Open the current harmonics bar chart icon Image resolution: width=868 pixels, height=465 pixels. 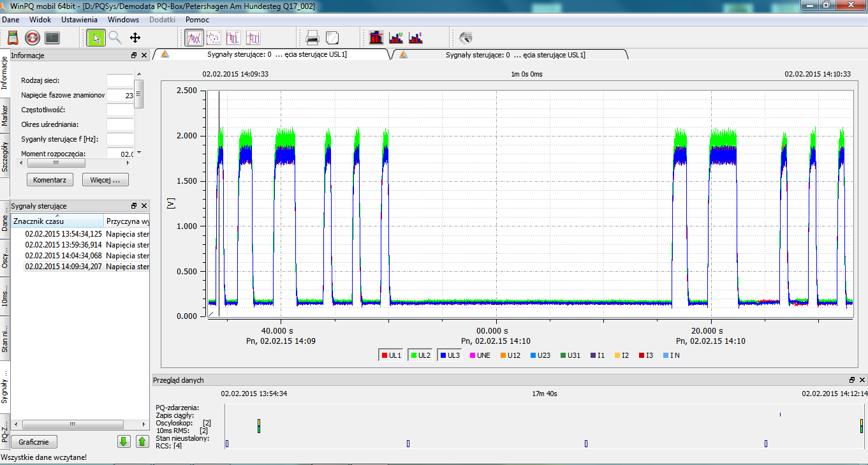click(x=416, y=38)
